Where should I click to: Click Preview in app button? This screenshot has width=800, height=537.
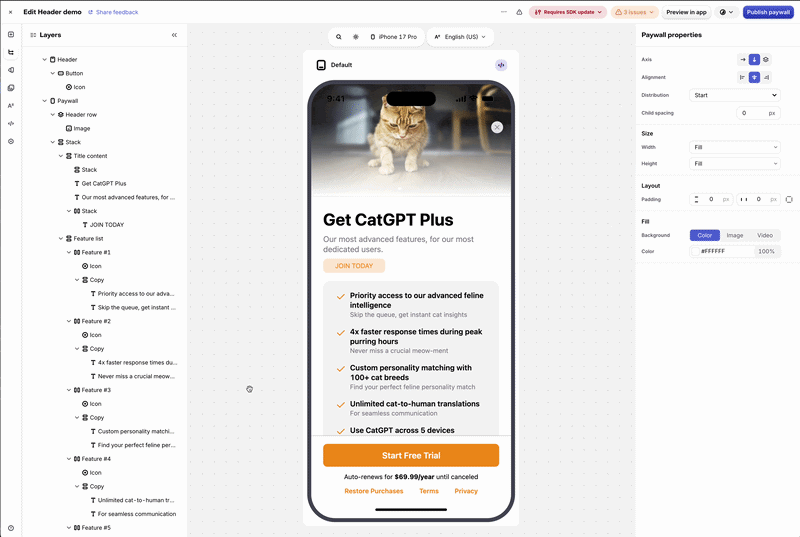686,12
